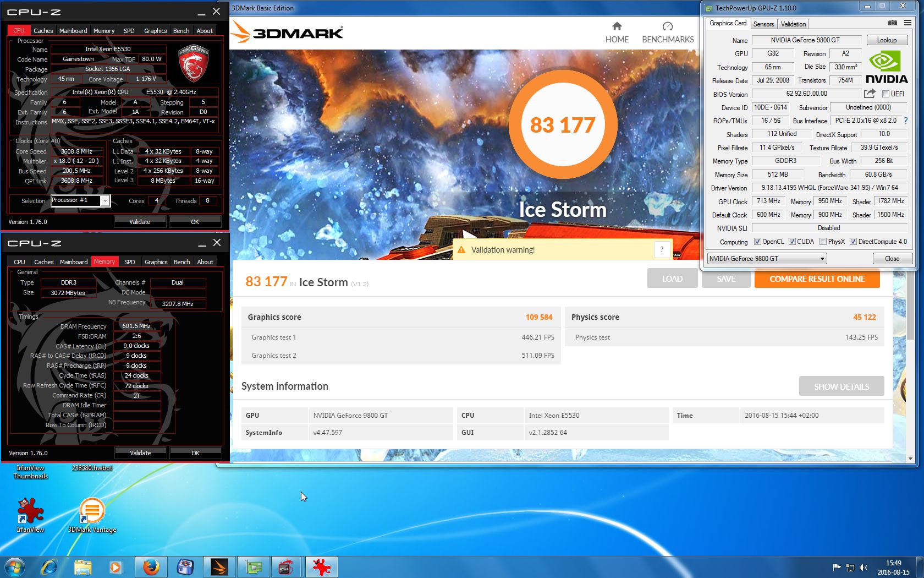Viewport: 924px width, 578px height.
Task: Open Bench tab in top CPU-Z window
Action: point(181,31)
